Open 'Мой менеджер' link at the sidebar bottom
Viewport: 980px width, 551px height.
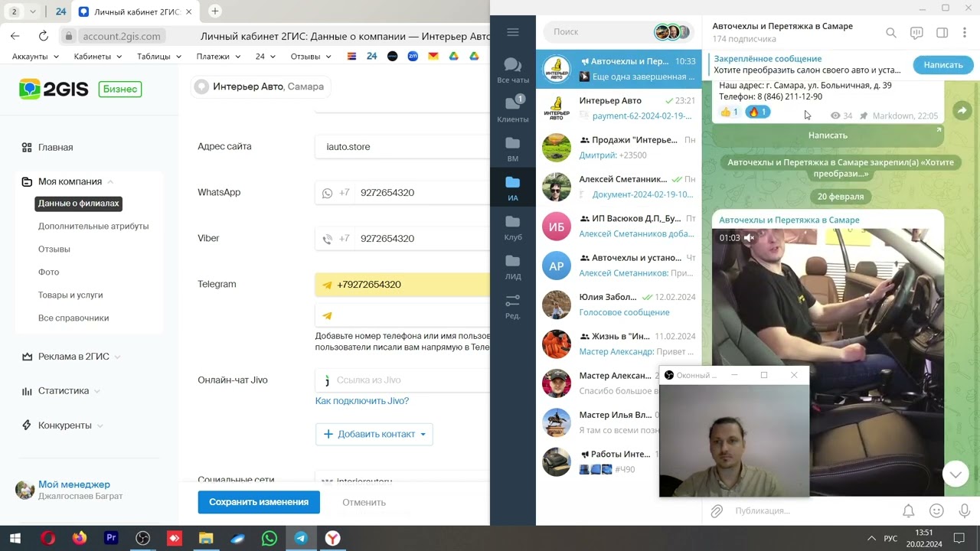tap(74, 484)
